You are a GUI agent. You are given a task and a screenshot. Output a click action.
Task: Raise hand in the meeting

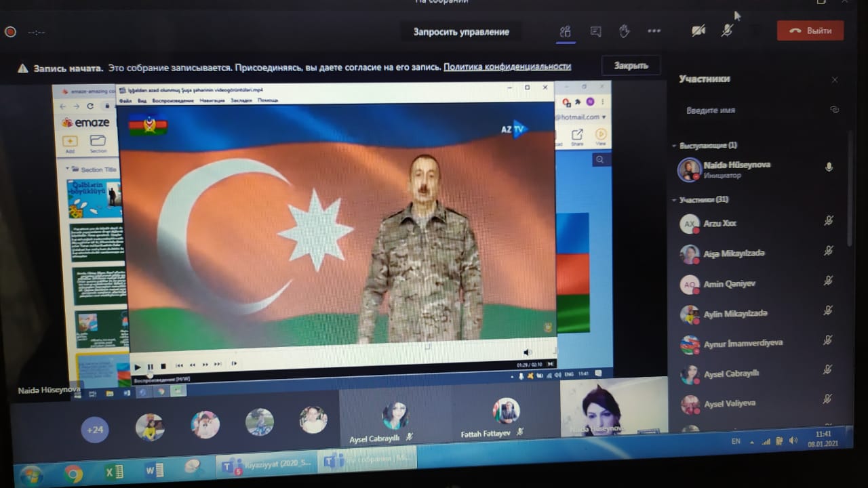625,31
